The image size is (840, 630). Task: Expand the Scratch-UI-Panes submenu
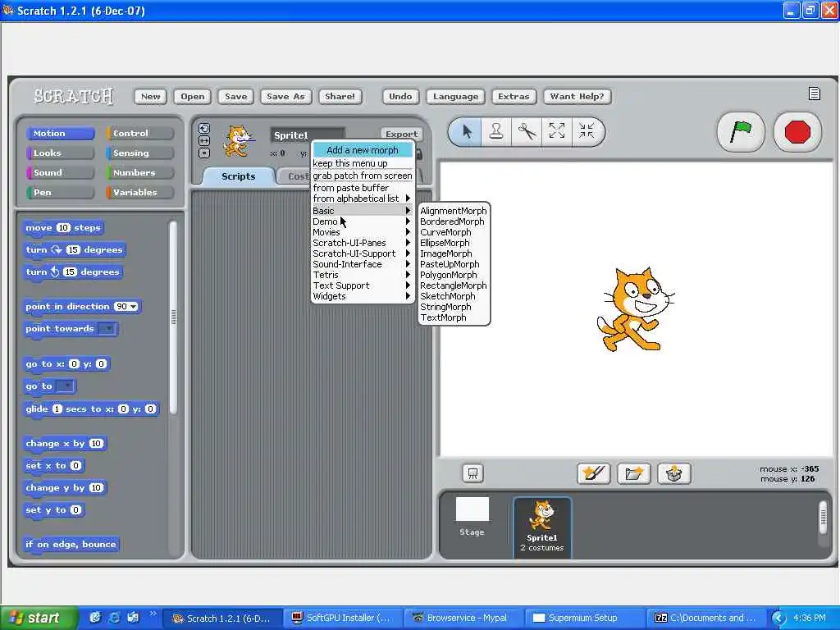pos(362,243)
